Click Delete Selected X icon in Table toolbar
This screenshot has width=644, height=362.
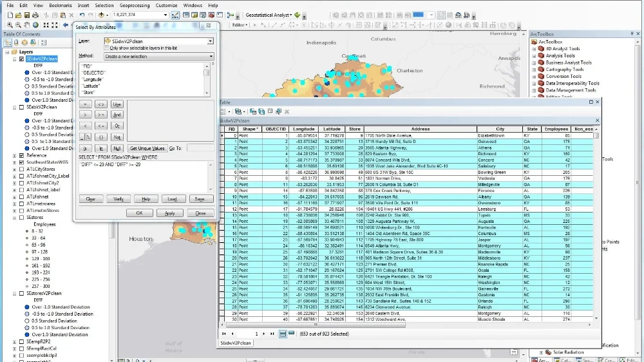[x=287, y=111]
